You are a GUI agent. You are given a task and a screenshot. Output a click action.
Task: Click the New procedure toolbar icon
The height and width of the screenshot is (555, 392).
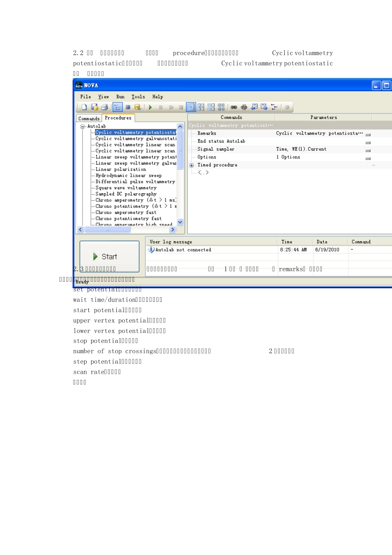84,107
